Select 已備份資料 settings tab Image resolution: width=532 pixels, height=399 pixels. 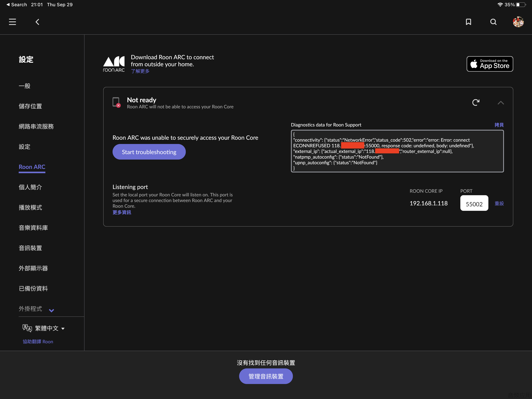(33, 288)
